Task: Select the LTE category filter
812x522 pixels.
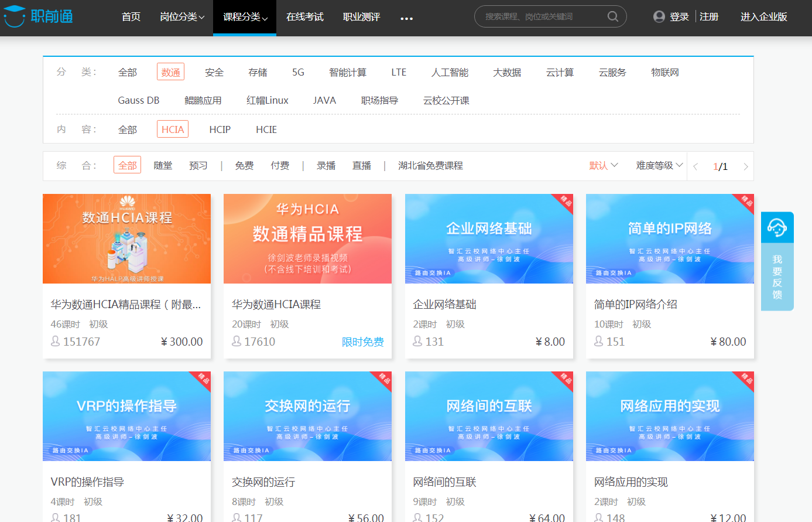Action: point(399,72)
